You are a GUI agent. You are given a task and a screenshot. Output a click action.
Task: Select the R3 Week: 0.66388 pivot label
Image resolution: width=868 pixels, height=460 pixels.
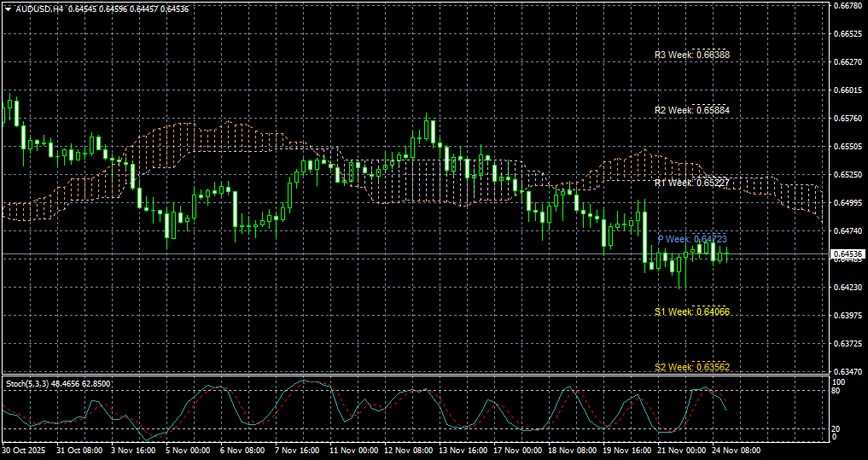(692, 55)
